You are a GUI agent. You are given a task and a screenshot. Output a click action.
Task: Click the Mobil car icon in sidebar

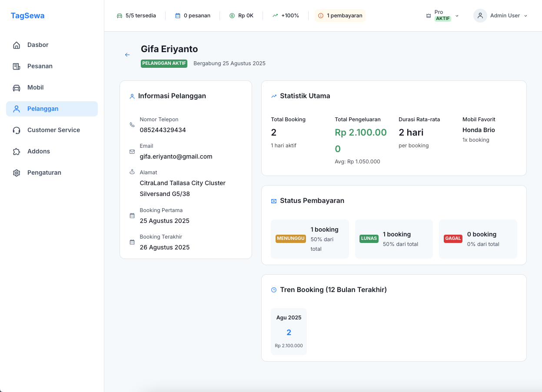click(17, 88)
